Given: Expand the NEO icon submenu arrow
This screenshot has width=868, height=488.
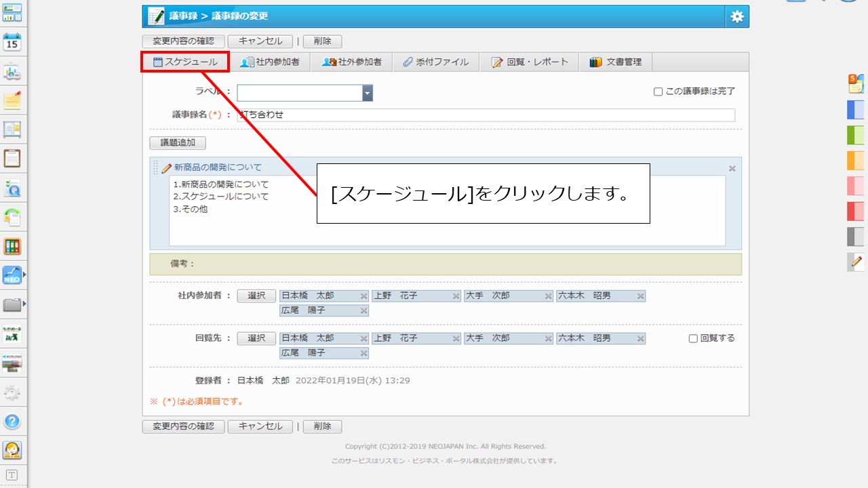Looking at the screenshot, I should click(24, 275).
